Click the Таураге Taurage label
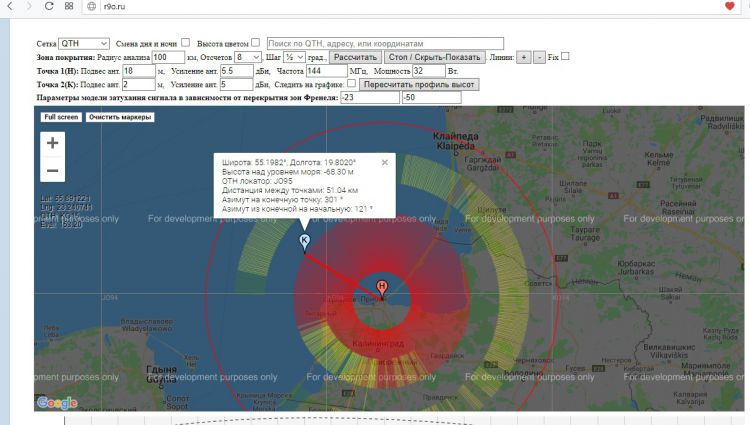Image resolution: width=750 pixels, height=425 pixels. (585, 233)
